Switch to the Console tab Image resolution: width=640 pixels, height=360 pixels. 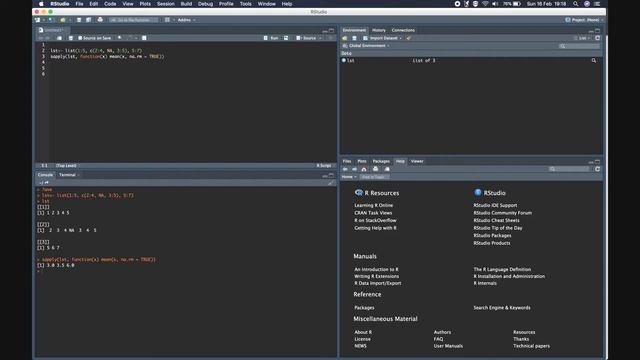click(45, 175)
